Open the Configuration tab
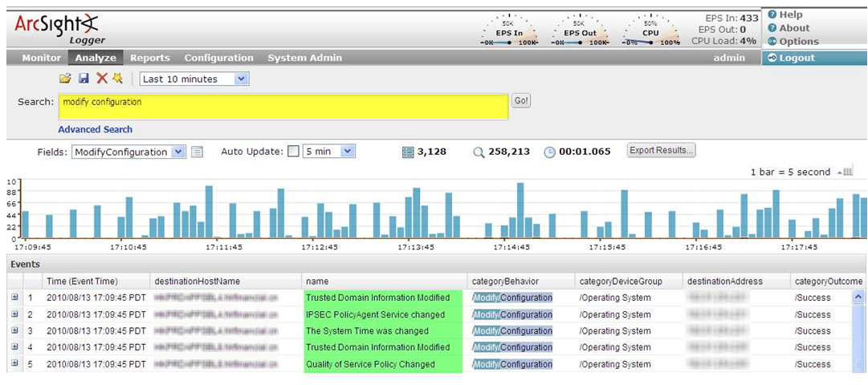This screenshot has width=868, height=385. click(218, 58)
